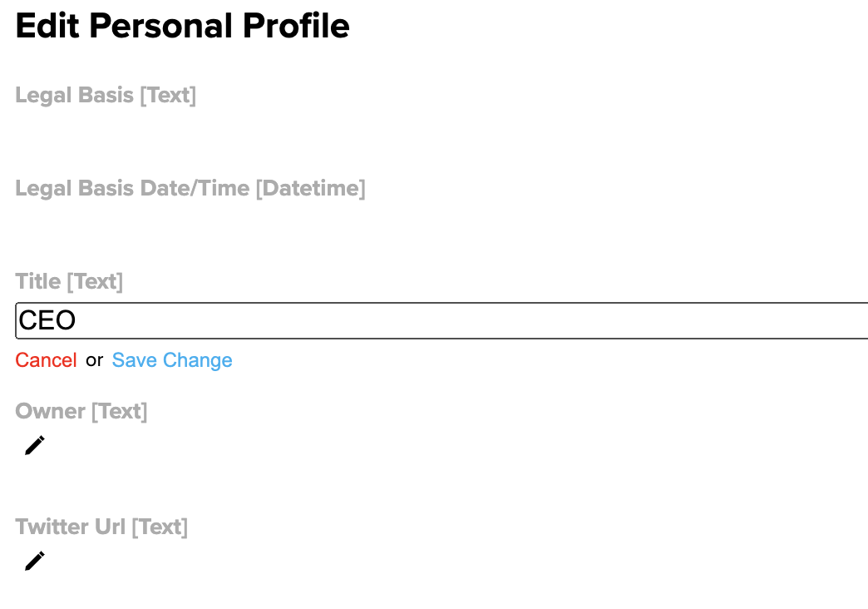Image resolution: width=868 pixels, height=609 pixels.
Task: Click the pencil edit icon under Owner
Action: [x=34, y=446]
